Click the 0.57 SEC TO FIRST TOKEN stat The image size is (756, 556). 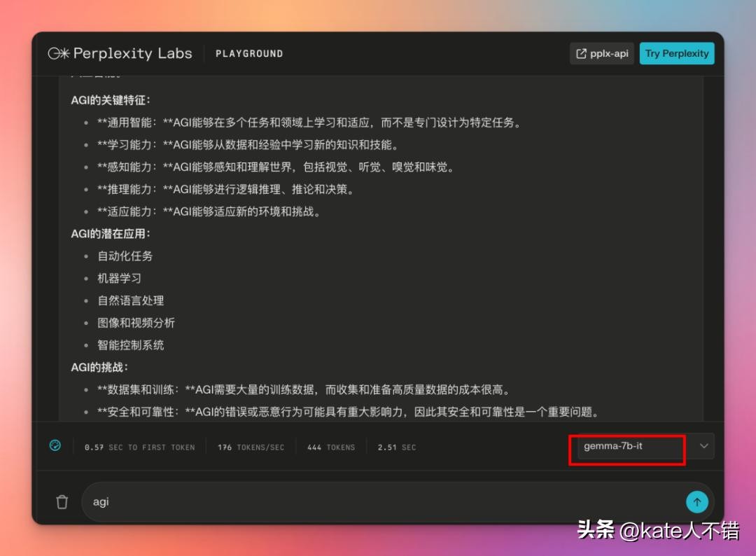point(139,447)
